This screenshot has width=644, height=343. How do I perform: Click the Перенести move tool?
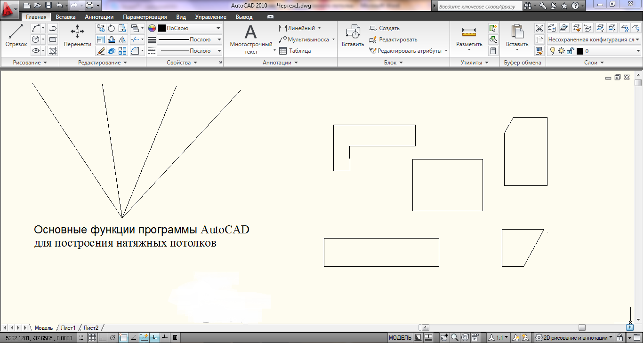pyautogui.click(x=77, y=35)
